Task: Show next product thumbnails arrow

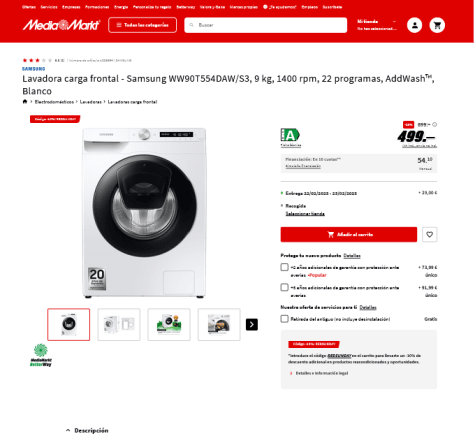Action: [252, 324]
